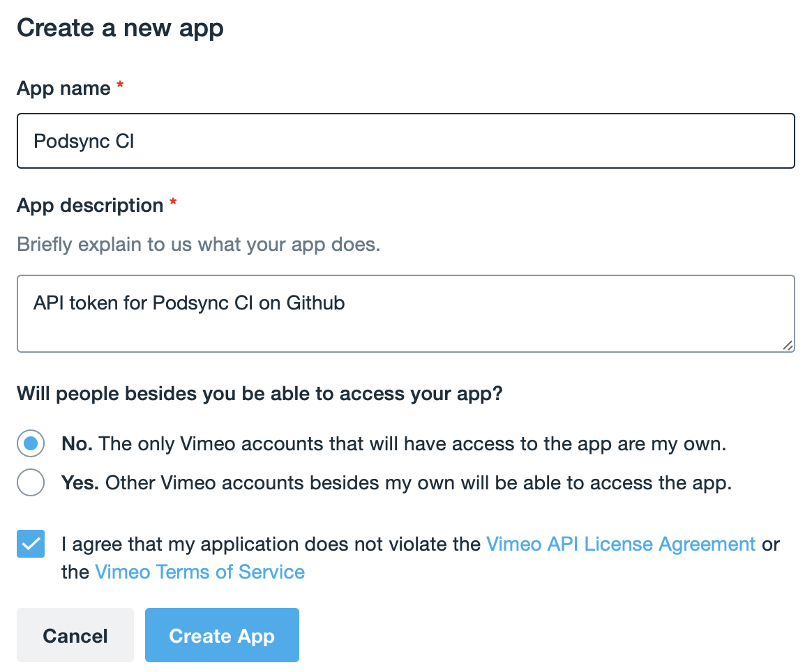Screen dimensions: 812x672
Task: Uncheck the license agreement checkbox
Action: tap(31, 544)
